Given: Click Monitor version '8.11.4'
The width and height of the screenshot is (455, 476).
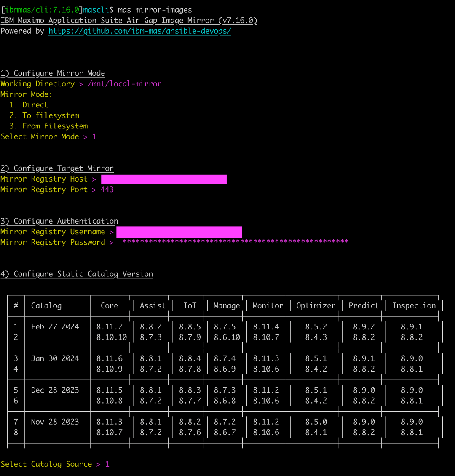Looking at the screenshot, I should click(x=266, y=326).
